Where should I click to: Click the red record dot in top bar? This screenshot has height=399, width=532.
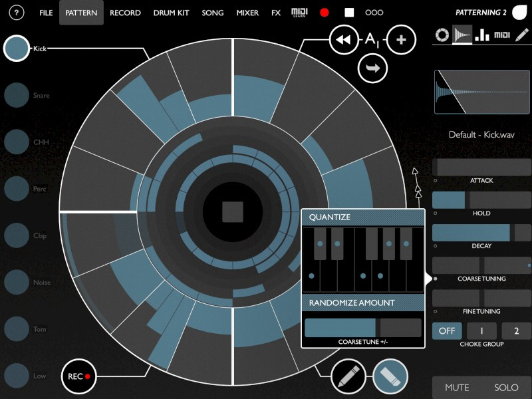point(325,13)
